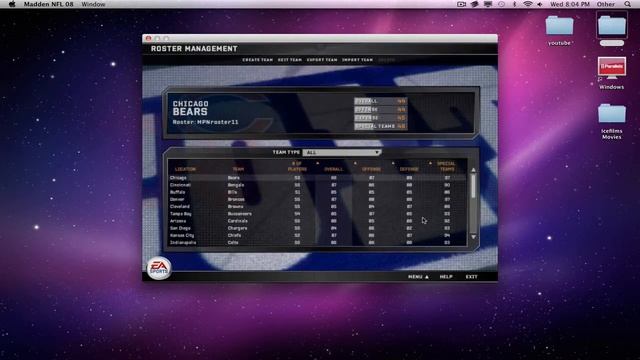Open the Window menu in menu bar

[x=93, y=4]
